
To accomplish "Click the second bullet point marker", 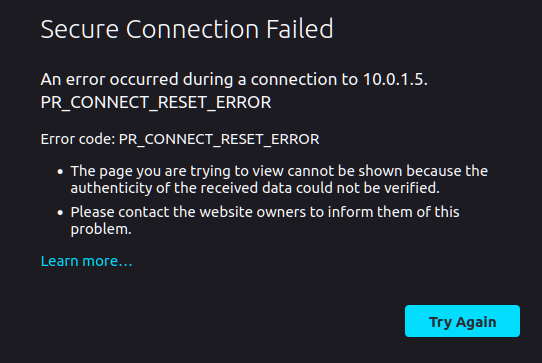I will [x=60, y=213].
